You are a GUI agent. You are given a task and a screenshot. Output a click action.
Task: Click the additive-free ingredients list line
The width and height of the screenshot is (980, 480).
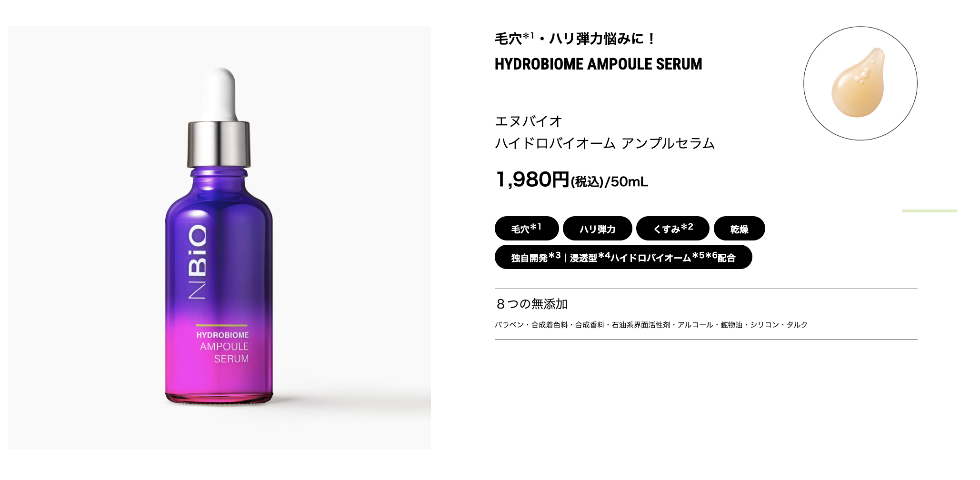click(651, 325)
